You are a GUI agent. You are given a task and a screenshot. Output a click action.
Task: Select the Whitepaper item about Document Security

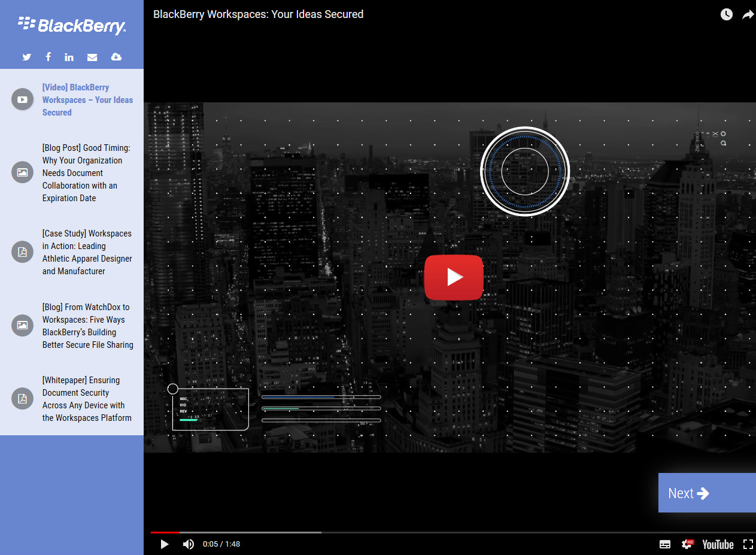click(x=87, y=399)
